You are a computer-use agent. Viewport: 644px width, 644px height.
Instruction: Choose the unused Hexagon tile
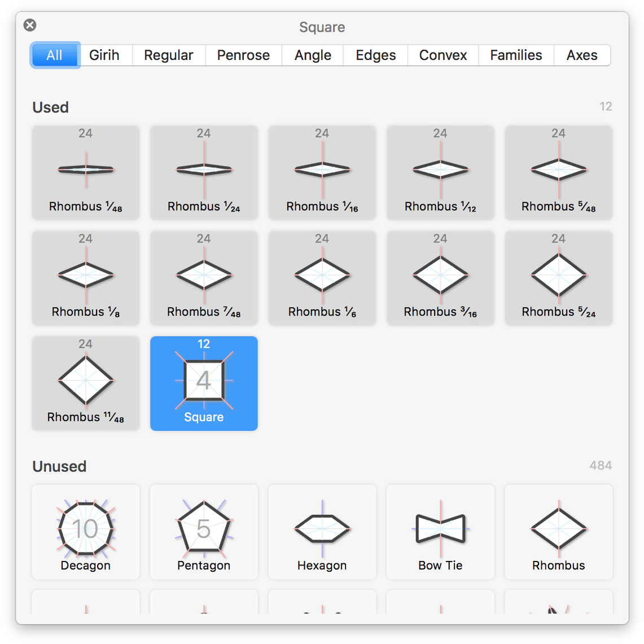point(322,531)
